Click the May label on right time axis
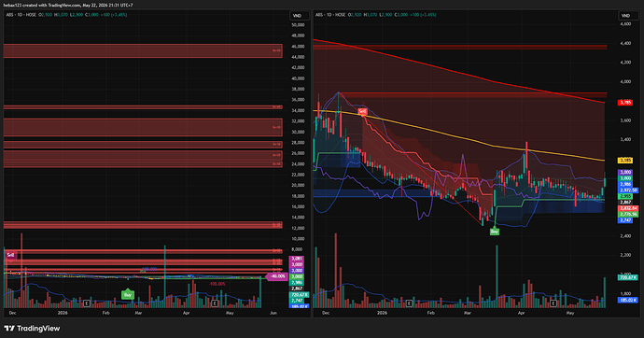 click(x=570, y=313)
